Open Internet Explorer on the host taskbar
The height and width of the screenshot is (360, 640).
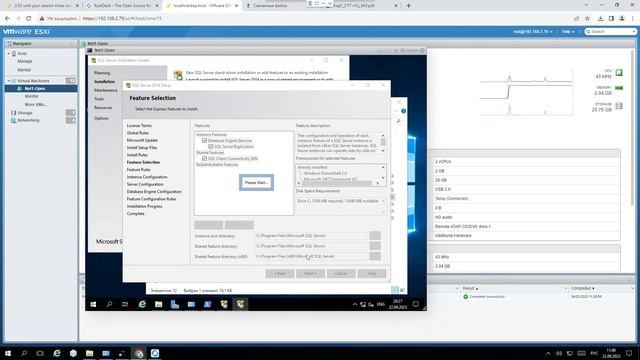57,353
